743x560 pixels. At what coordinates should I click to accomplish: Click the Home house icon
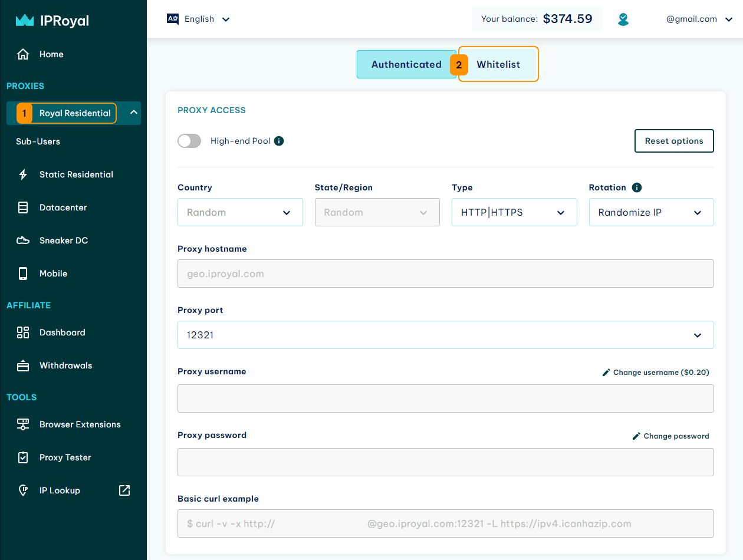point(23,54)
